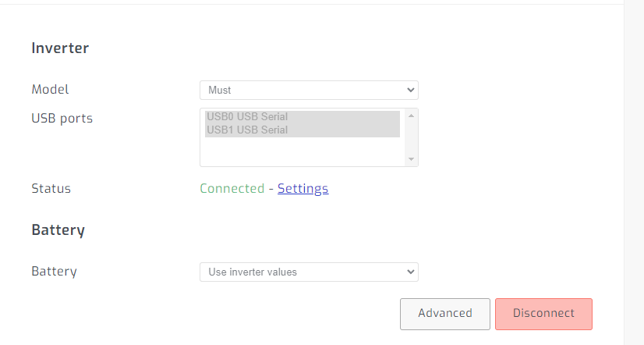This screenshot has width=644, height=345.
Task: Open the Settings link next to Connected
Action: click(303, 189)
